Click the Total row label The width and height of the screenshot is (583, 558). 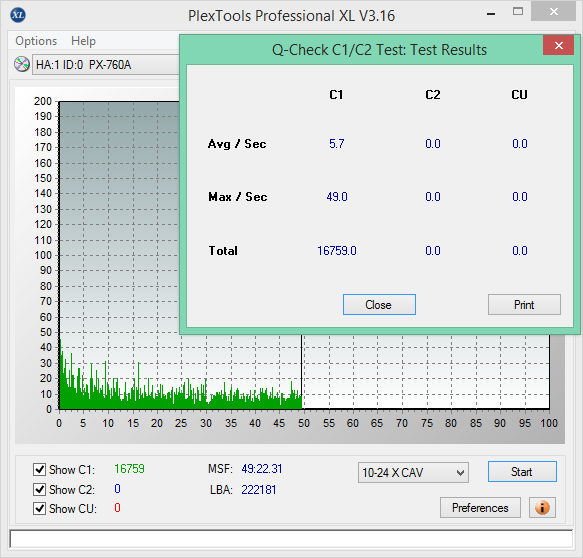click(223, 251)
